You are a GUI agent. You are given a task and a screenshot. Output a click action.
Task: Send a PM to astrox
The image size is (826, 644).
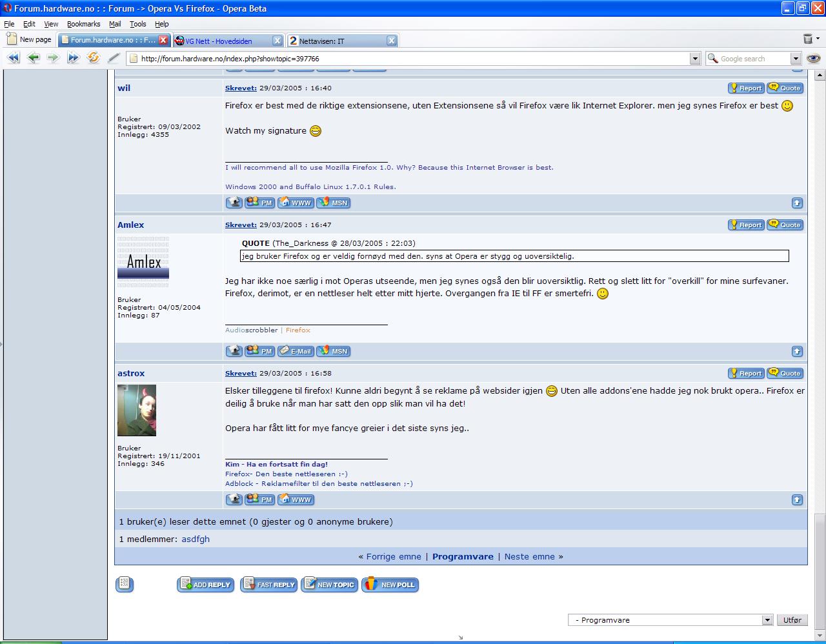coord(260,499)
